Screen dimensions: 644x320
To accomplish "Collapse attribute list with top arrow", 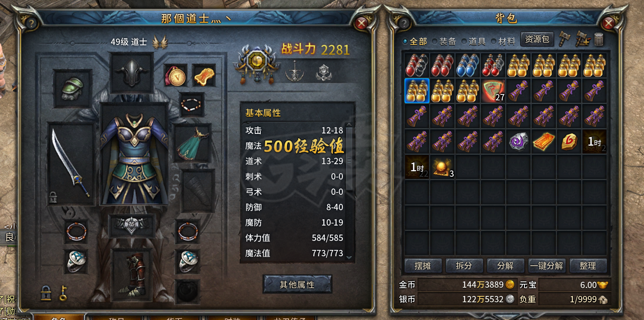I will point(349,125).
